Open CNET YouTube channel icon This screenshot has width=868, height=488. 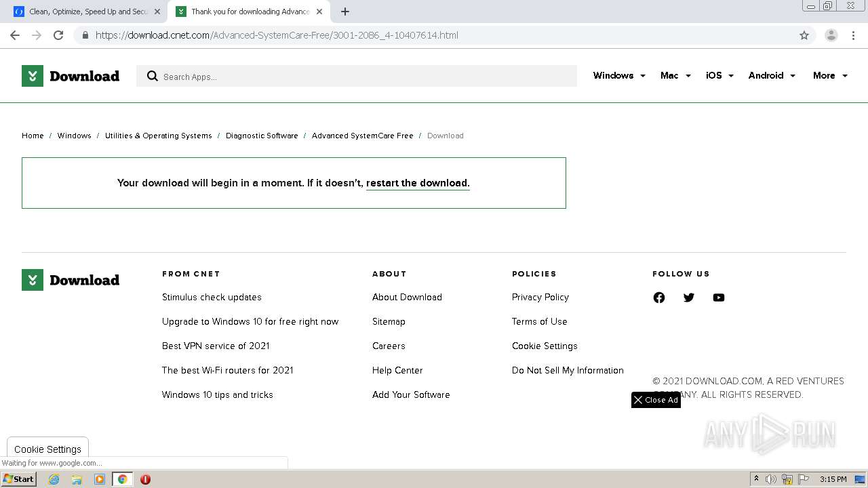pos(719,298)
